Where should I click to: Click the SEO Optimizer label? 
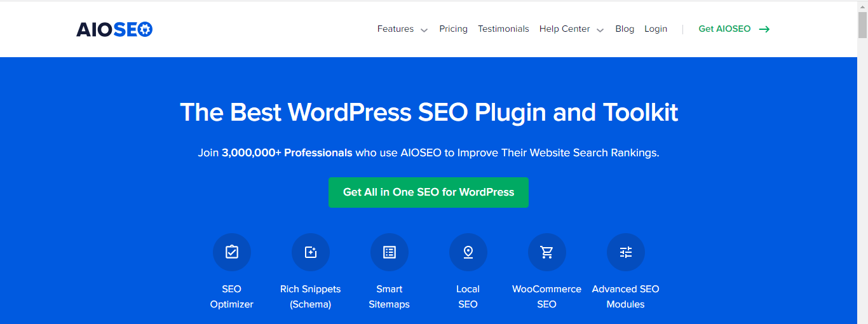[x=232, y=297]
